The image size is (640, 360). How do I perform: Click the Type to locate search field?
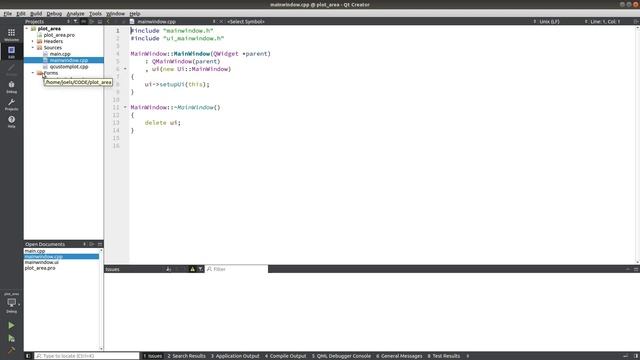pos(87,356)
